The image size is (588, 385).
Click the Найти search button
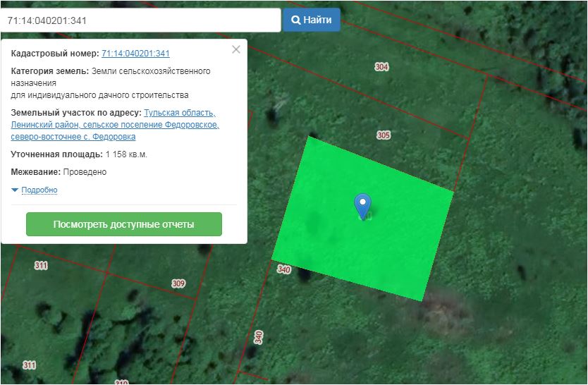[311, 20]
